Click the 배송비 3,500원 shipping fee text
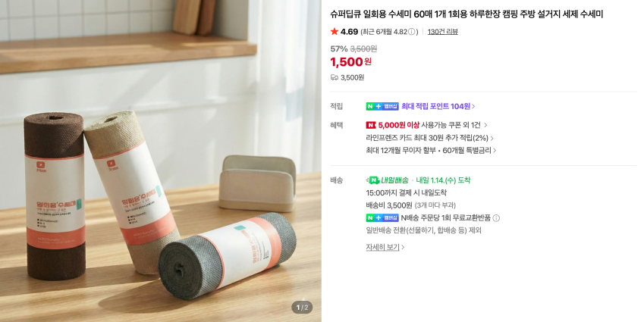Screen dimensions: 644x322 point(389,205)
